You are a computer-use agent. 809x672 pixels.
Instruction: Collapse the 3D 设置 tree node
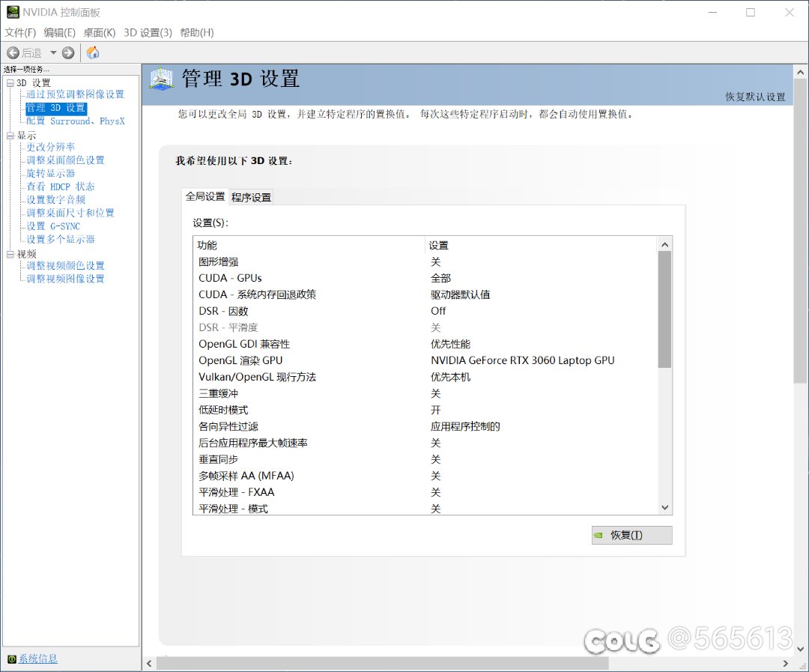coord(10,83)
